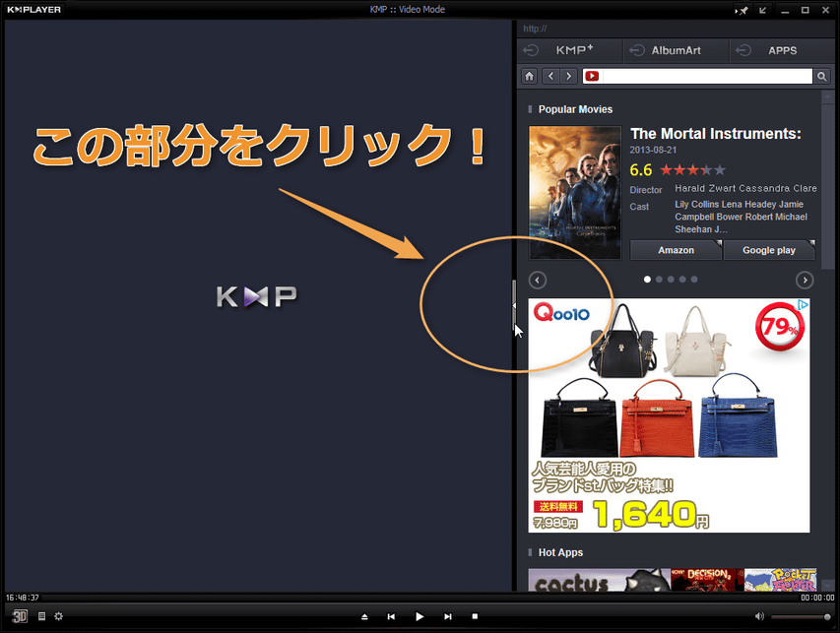The width and height of the screenshot is (840, 633).
Task: Click the http:// address field
Action: [x=675, y=29]
